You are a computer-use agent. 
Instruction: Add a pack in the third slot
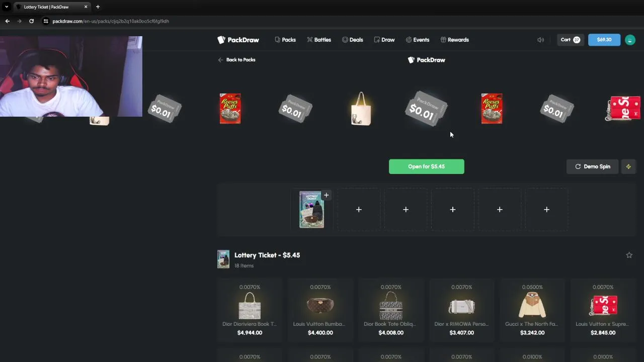(406, 210)
